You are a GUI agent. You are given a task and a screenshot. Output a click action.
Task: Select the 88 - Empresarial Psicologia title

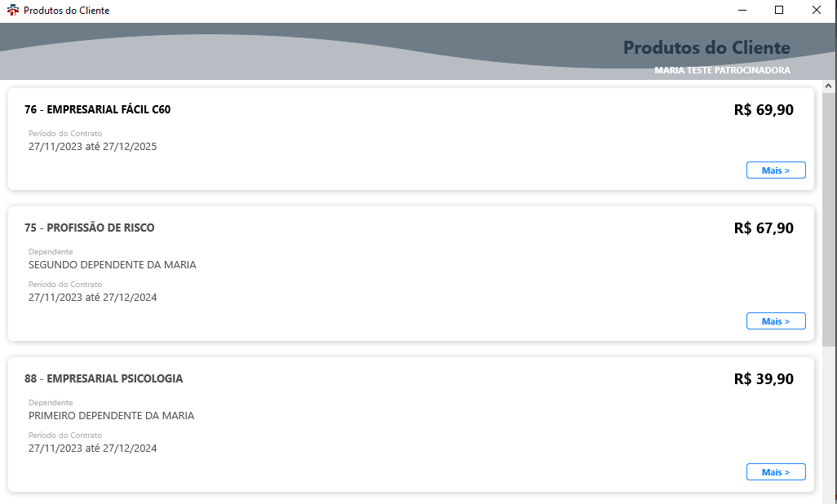click(104, 378)
